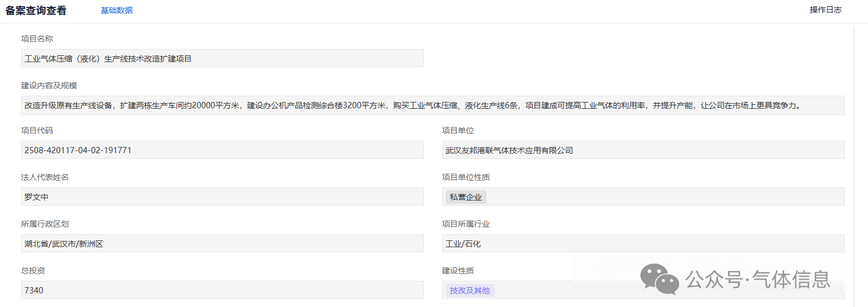Open the 湖北省/武汉市/新洲区 region selector
Screen dimensions: 868x307
coord(222,244)
